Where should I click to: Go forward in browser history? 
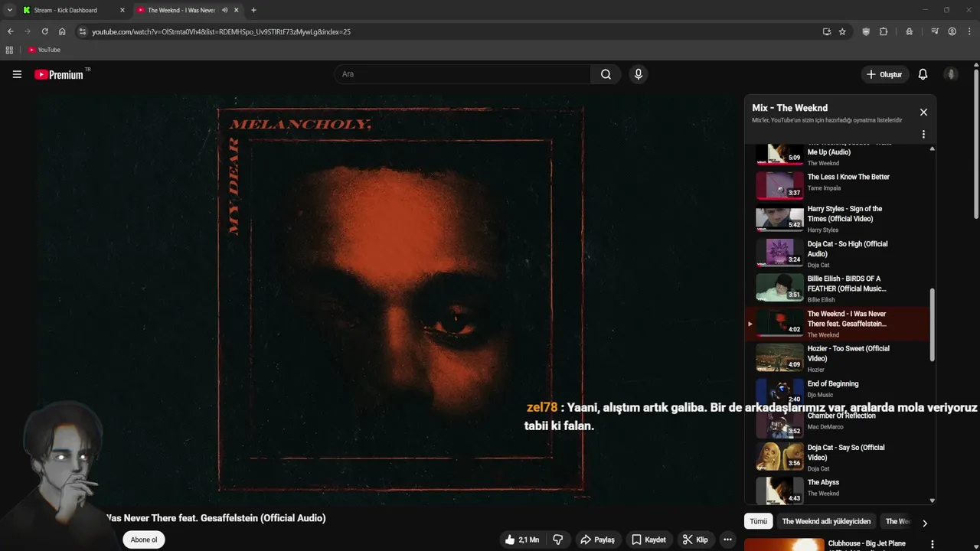pyautogui.click(x=28, y=31)
